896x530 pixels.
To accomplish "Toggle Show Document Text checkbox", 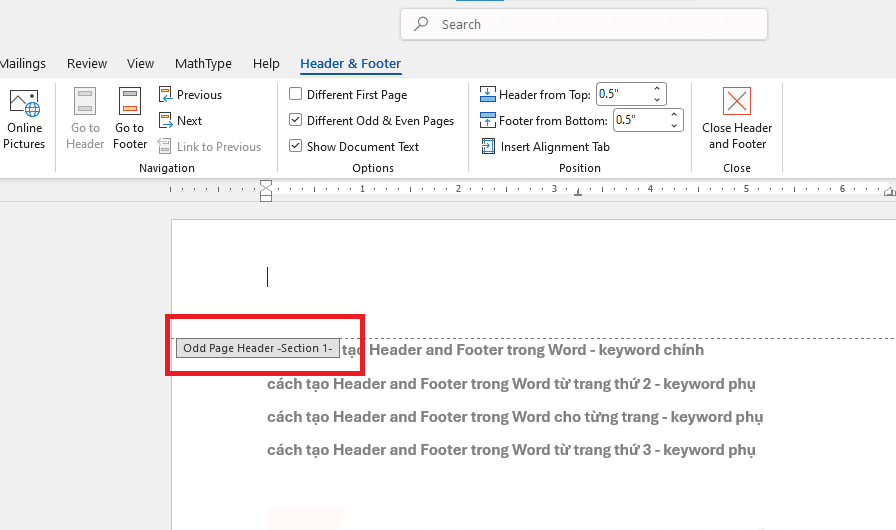I will tap(295, 146).
